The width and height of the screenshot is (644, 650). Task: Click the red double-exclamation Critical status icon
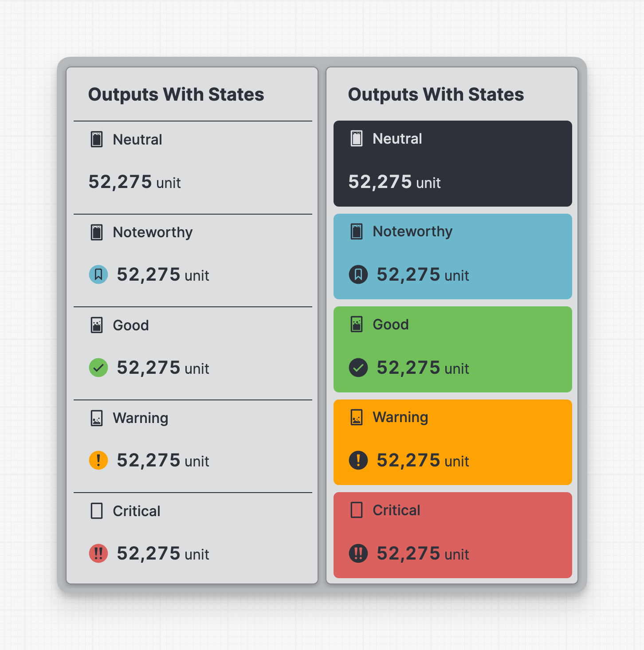pyautogui.click(x=98, y=553)
